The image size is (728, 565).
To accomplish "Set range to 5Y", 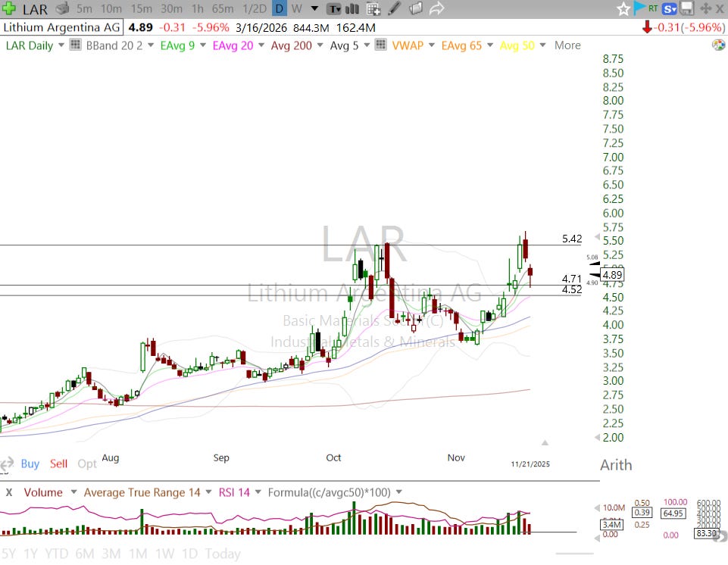I will click(8, 554).
